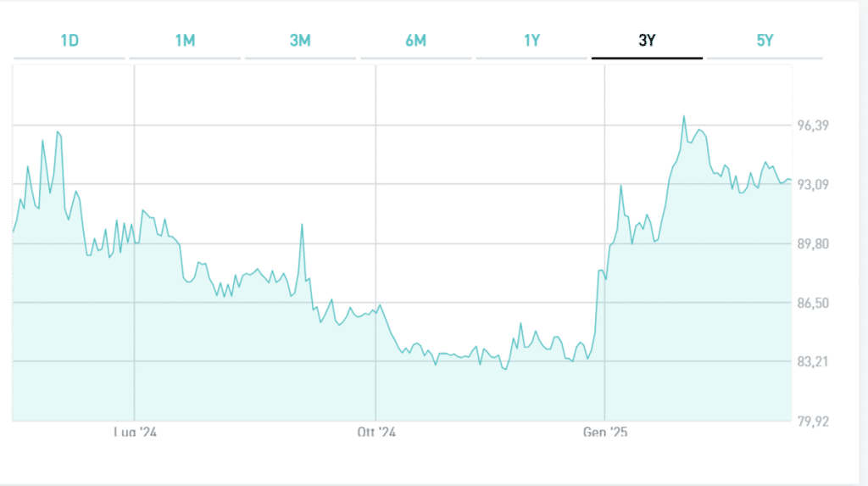The width and height of the screenshot is (868, 486).
Task: Show the 1Y chart period
Action: pyautogui.click(x=531, y=41)
